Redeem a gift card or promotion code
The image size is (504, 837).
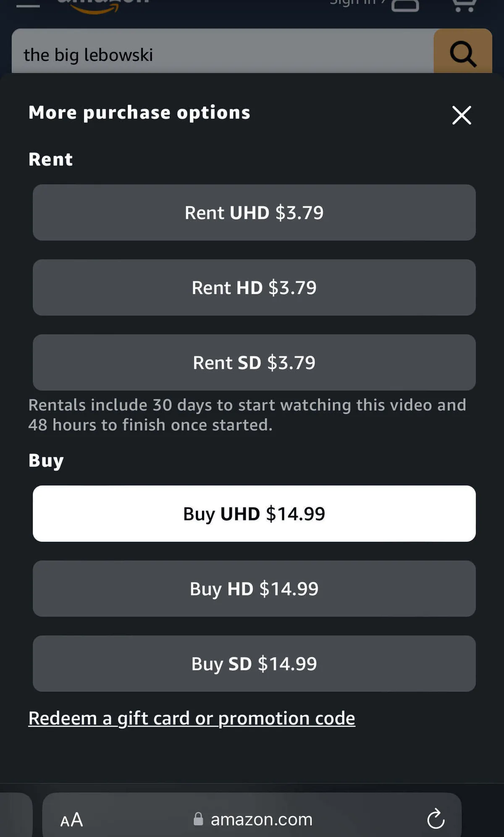[x=192, y=718]
